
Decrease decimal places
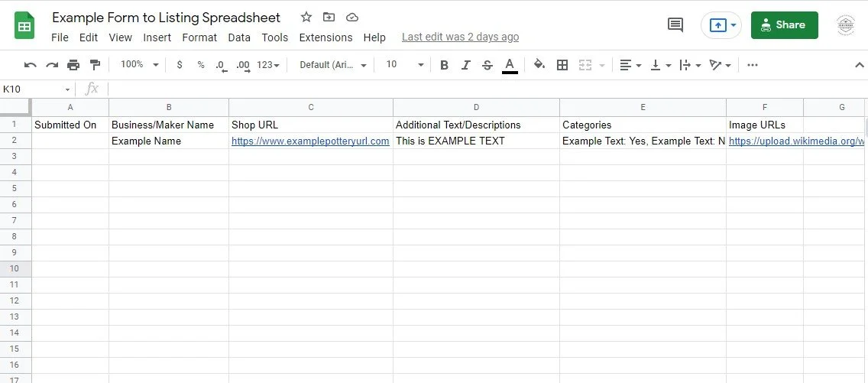tap(222, 65)
